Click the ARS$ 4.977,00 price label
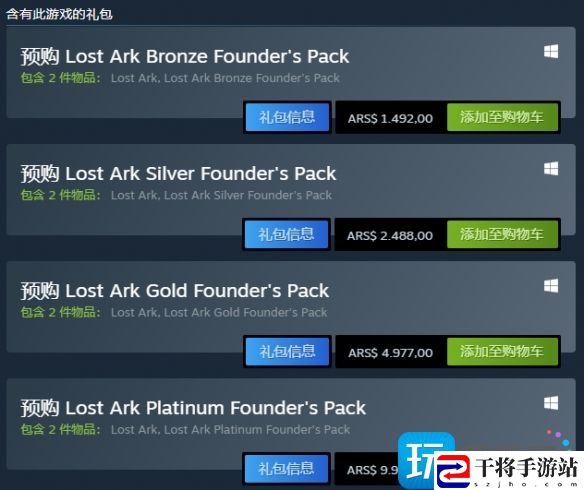This screenshot has width=584, height=490. 390,353
